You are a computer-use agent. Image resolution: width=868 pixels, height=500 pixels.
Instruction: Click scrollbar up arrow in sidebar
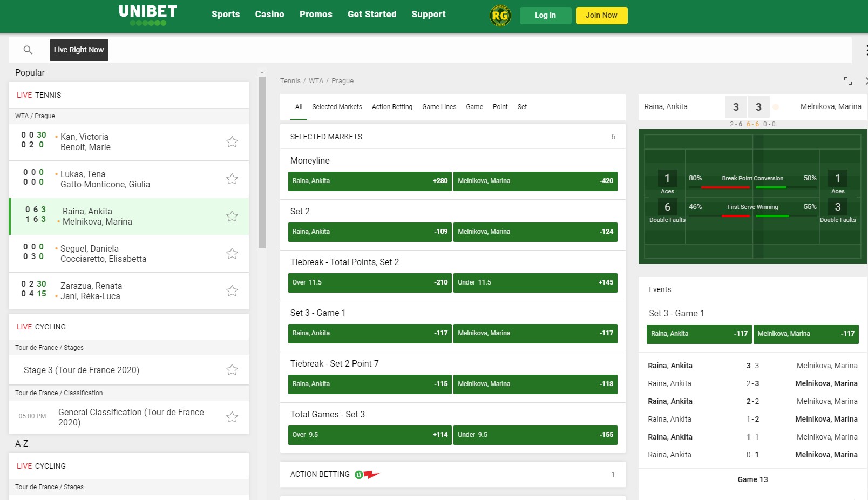pos(262,72)
